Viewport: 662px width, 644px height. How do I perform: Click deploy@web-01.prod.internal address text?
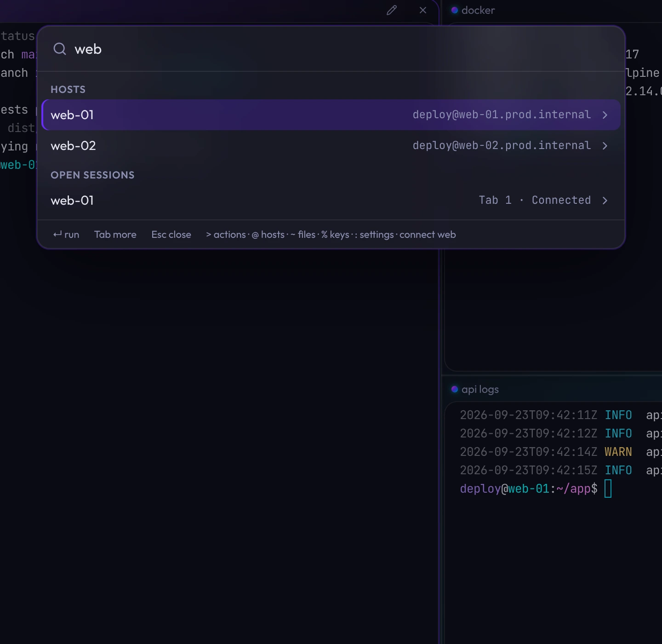coord(502,115)
